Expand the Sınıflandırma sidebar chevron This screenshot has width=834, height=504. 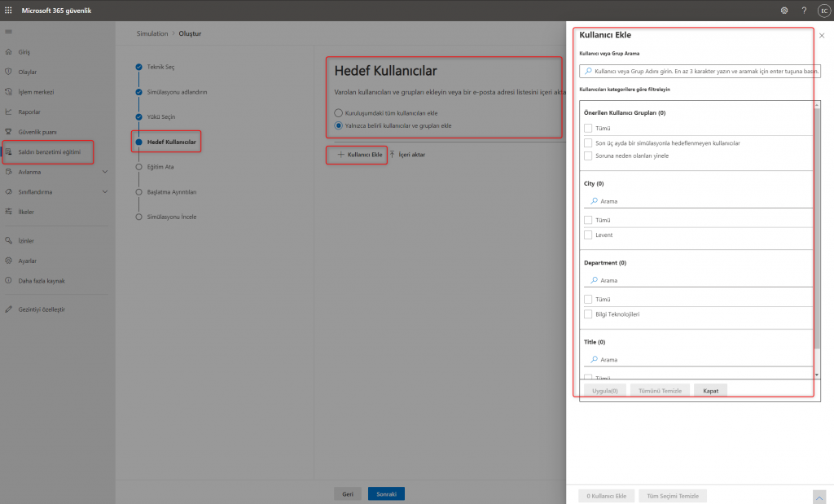click(105, 192)
